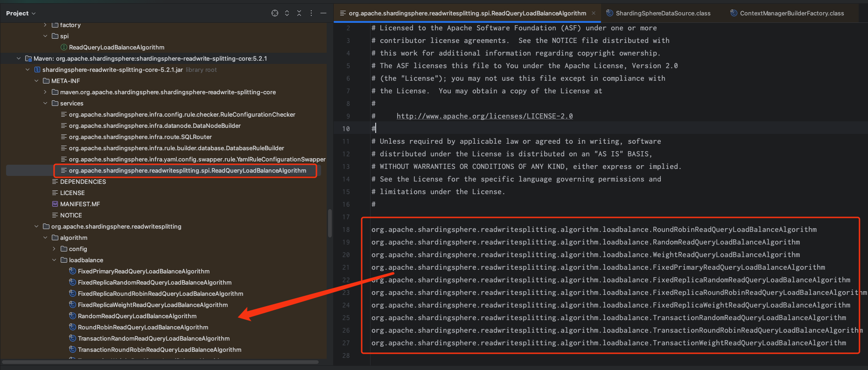Open the DEPENDENCIES file
Screen dimensions: 868x370
[x=83, y=182]
